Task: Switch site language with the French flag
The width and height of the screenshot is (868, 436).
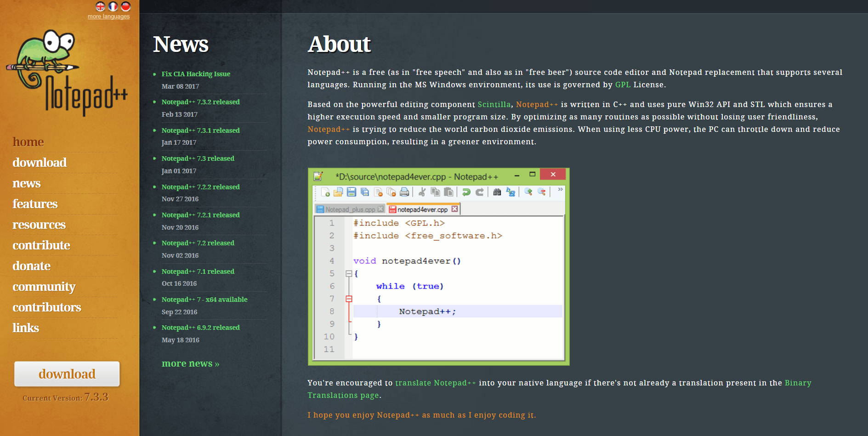Action: pyautogui.click(x=113, y=6)
